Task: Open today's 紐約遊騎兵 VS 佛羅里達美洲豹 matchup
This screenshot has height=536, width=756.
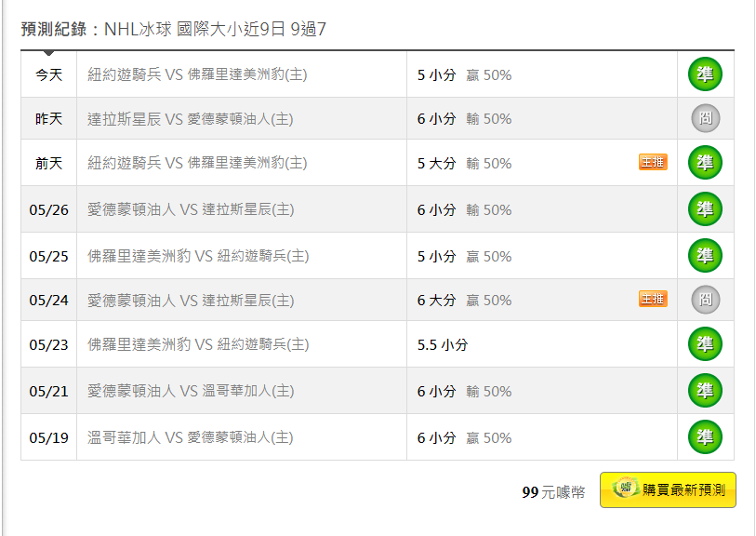Action: coord(197,74)
